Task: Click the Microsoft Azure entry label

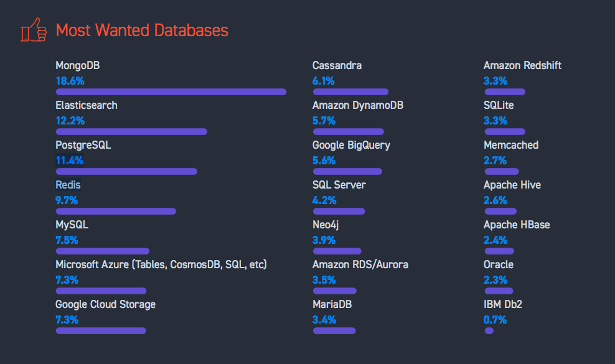Action: (x=161, y=264)
